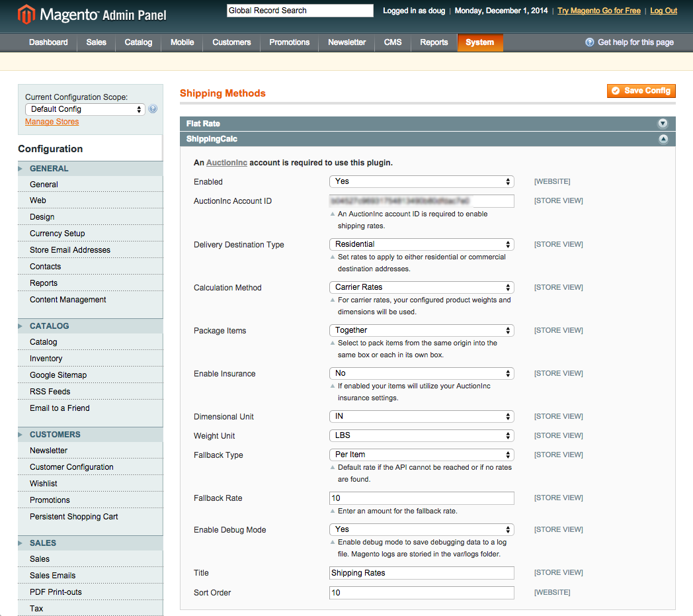The width and height of the screenshot is (693, 616).
Task: Open the System menu
Action: [x=480, y=42]
